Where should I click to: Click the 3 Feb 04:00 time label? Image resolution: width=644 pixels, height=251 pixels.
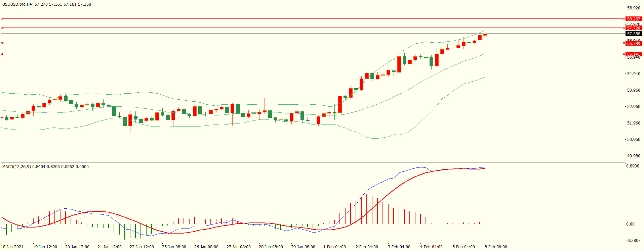tap(399, 247)
